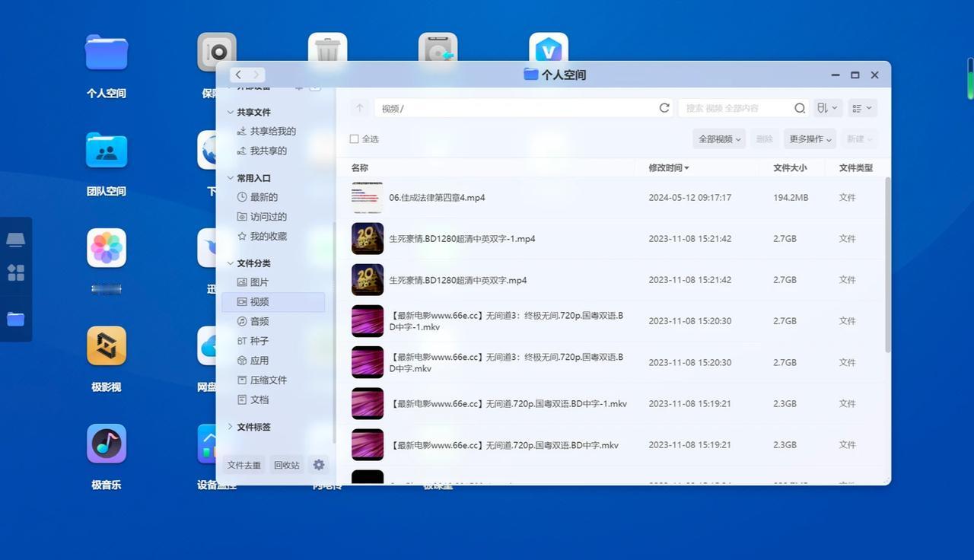
Task: Tick the 全选 checkbox
Action: coord(354,139)
